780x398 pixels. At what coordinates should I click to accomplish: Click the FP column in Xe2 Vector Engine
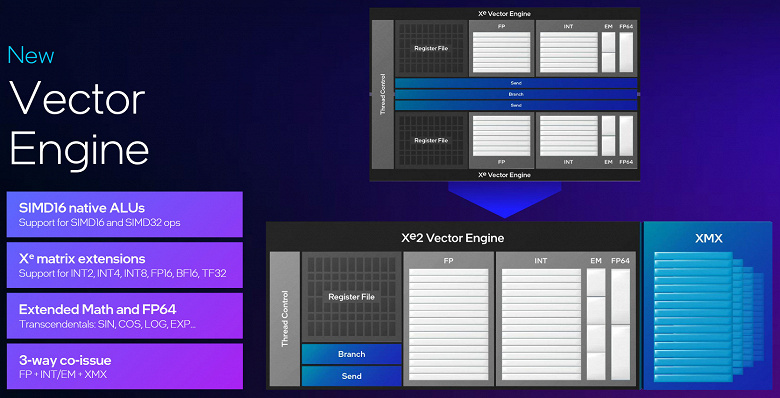coord(449,319)
